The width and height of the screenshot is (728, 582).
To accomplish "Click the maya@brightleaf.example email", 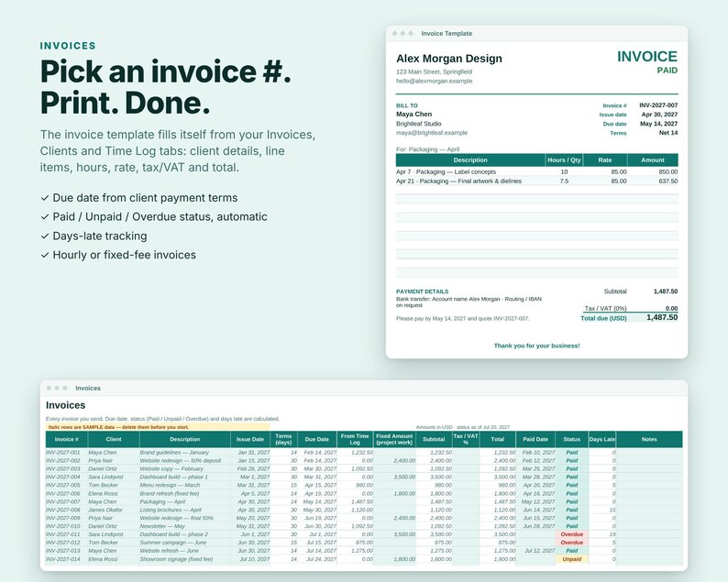I will 432,133.
